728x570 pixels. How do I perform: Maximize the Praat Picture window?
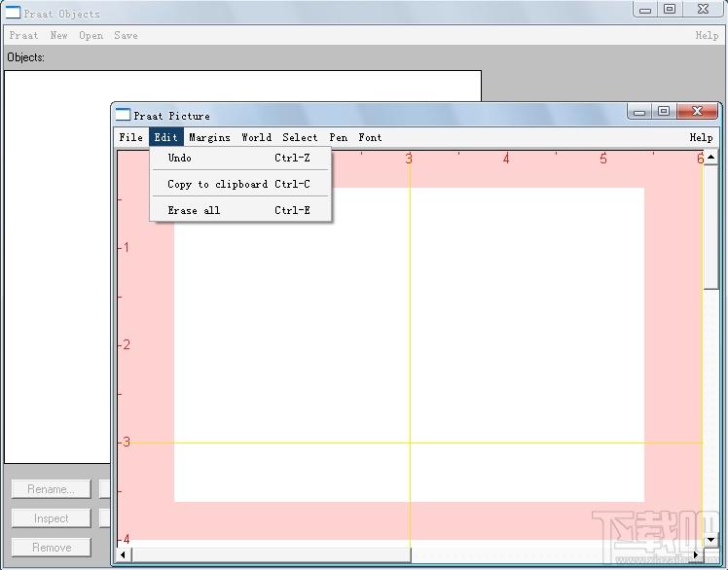pos(664,112)
